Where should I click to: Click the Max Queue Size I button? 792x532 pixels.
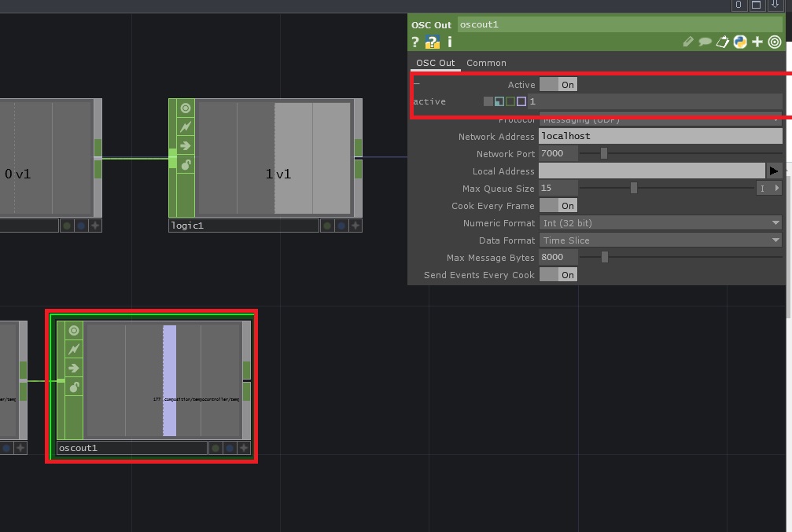[x=762, y=189]
